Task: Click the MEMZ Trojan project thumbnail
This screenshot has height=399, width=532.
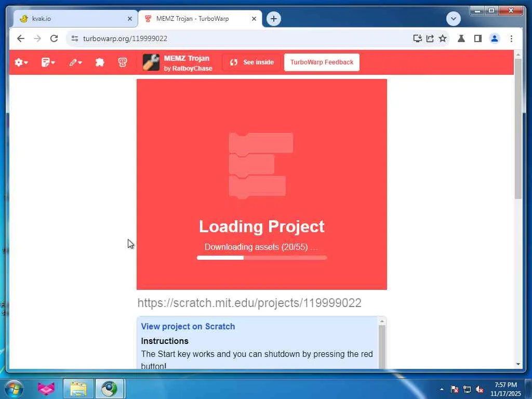Action: (151, 62)
